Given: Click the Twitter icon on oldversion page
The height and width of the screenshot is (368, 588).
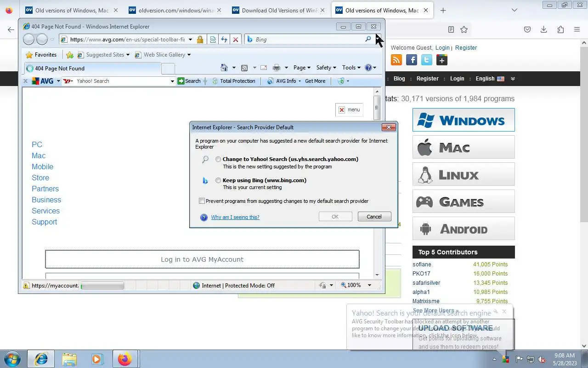Looking at the screenshot, I should tap(427, 60).
